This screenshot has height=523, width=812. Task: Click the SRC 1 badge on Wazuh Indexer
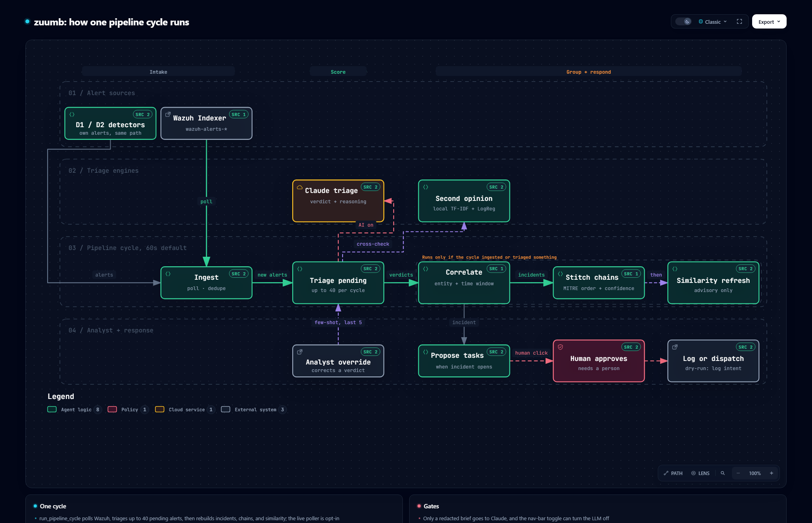click(239, 115)
